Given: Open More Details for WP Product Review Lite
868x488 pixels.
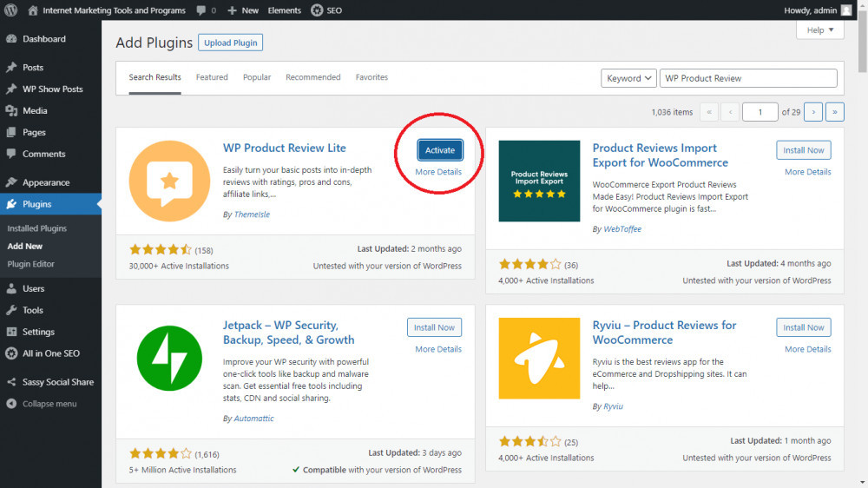Looking at the screenshot, I should (x=438, y=172).
